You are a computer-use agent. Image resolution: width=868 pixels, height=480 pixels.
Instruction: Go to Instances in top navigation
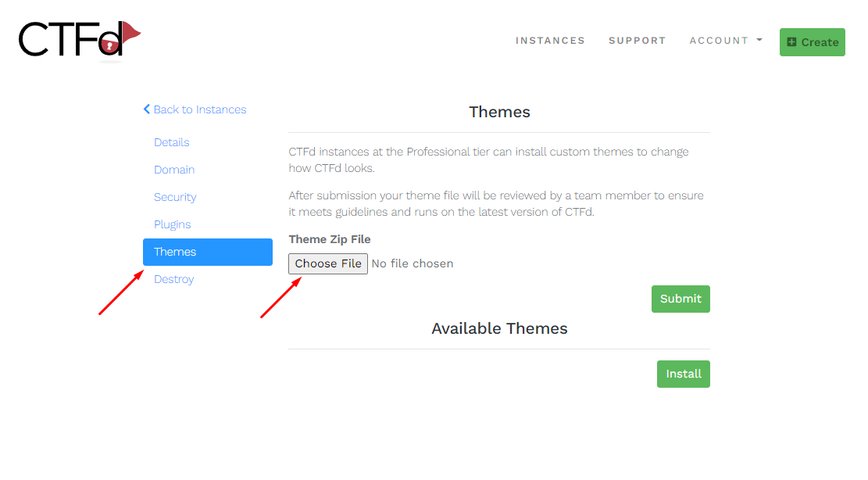click(x=550, y=41)
